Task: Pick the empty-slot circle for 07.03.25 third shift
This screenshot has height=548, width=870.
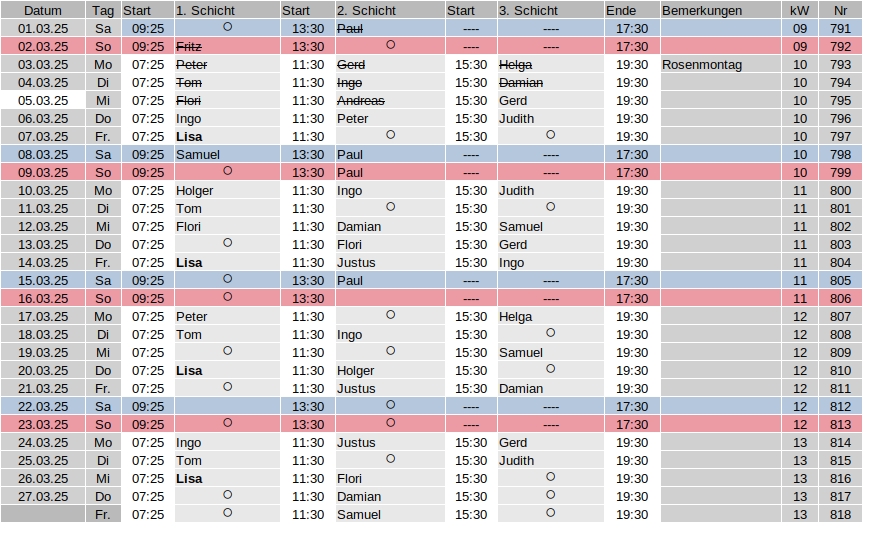Action: [550, 135]
